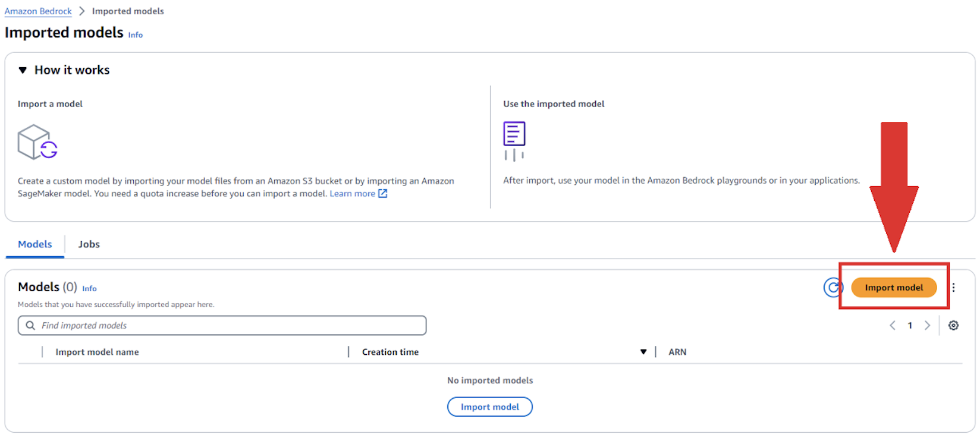Click the orange Import model button
The width and height of the screenshot is (980, 438).
coord(894,288)
